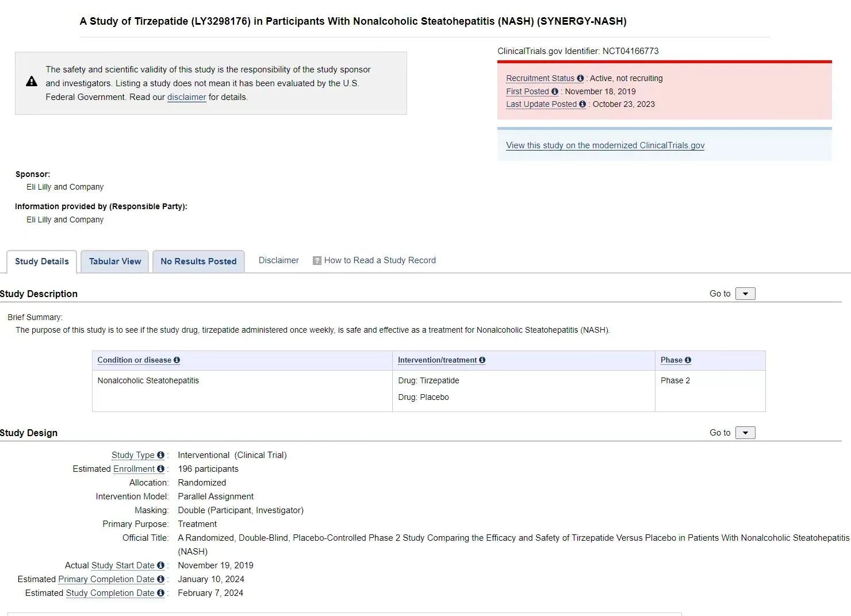
Task: Open Go to dropdown in Study Design
Action: click(745, 433)
